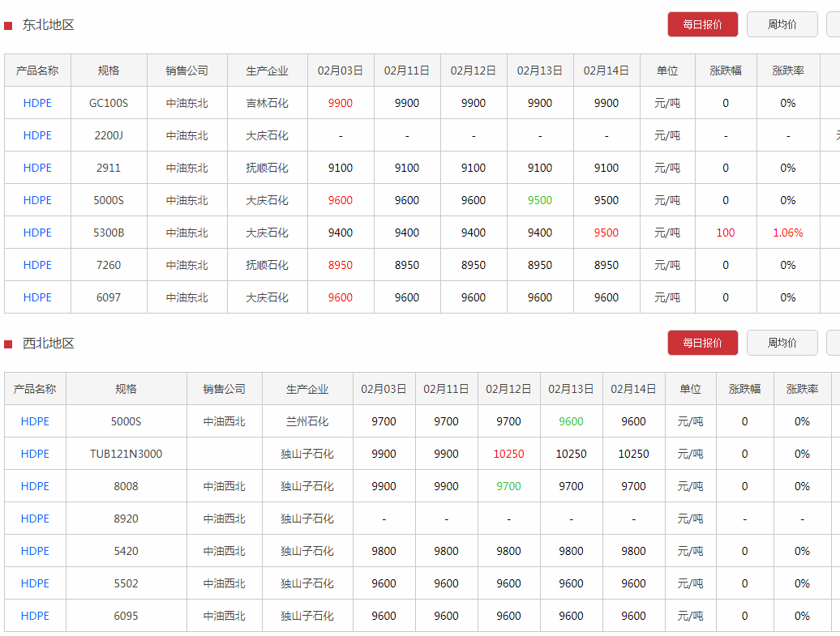This screenshot has height=636, width=840.
Task: Click the red 9500 price for 5300B
Action: (x=606, y=233)
